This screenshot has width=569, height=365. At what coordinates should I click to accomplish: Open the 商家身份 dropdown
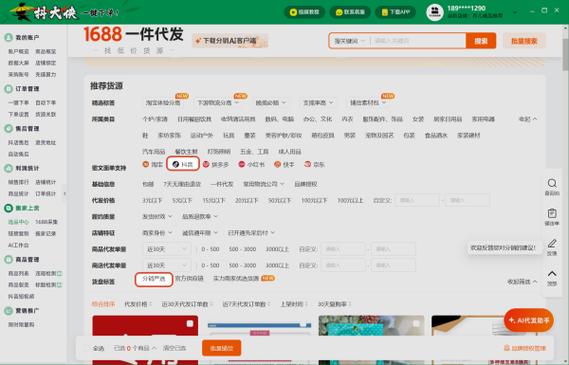pyautogui.click(x=157, y=233)
